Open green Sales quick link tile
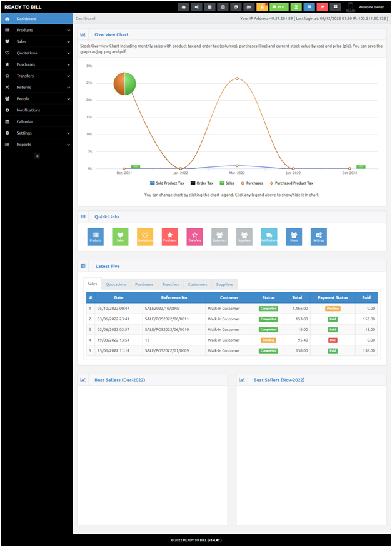The height and width of the screenshot is (547, 392). coord(120,237)
